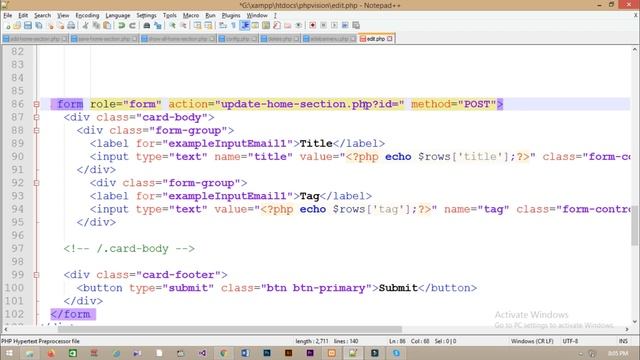Click the Windows (CR LF) status field
640x360 pixels.
[532, 341]
